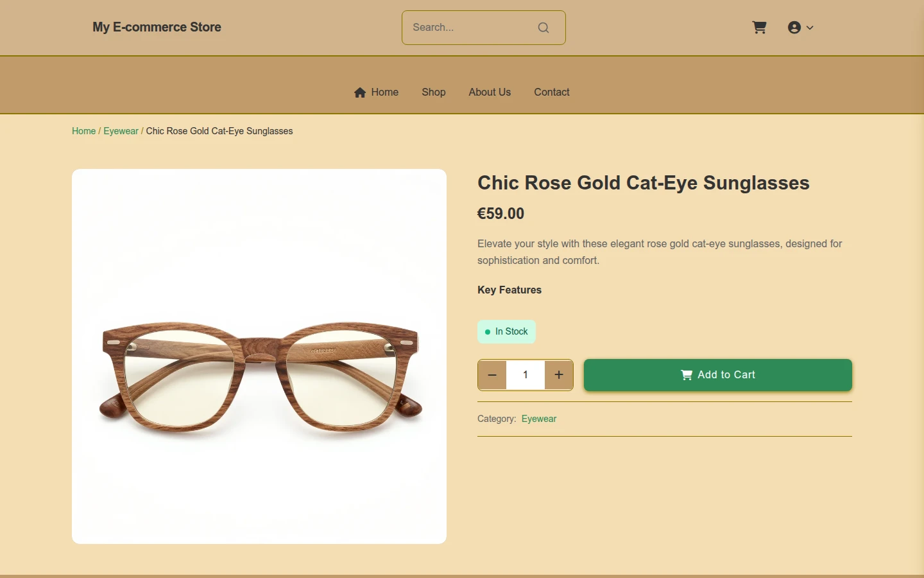Image resolution: width=924 pixels, height=578 pixels.
Task: Decrease quantity with minus button
Action: point(492,375)
